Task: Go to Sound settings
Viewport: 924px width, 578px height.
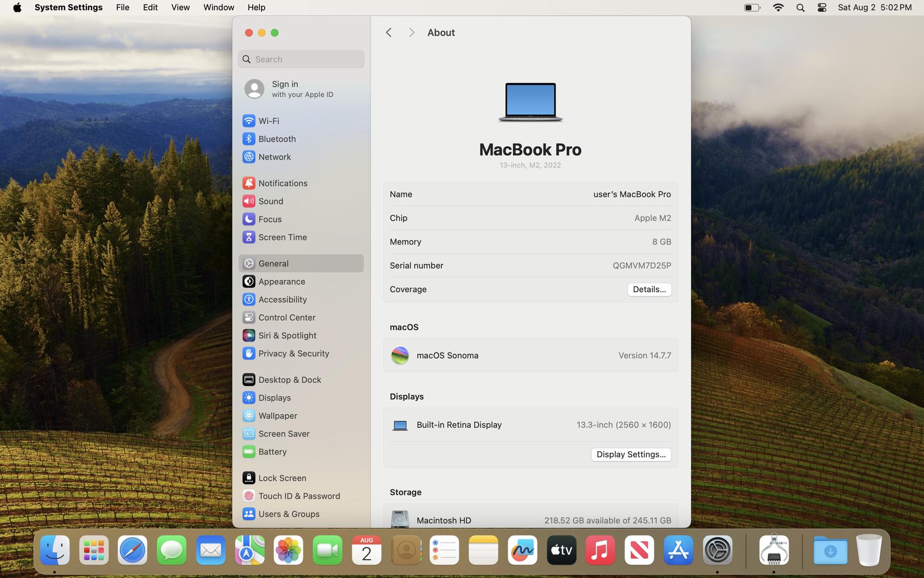Action: coord(301,201)
